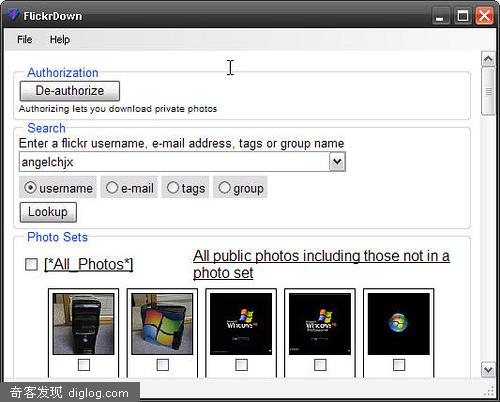The width and height of the screenshot is (500, 402).
Task: Click the De-authorize button
Action: click(70, 91)
